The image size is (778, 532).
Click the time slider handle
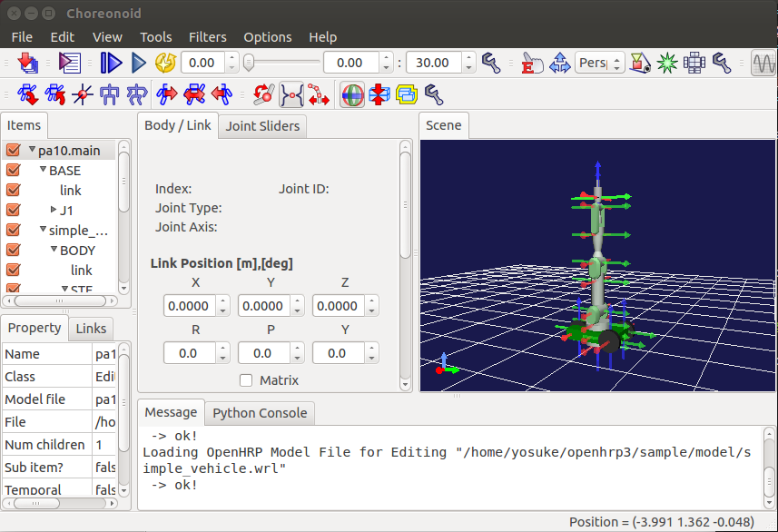(x=249, y=63)
